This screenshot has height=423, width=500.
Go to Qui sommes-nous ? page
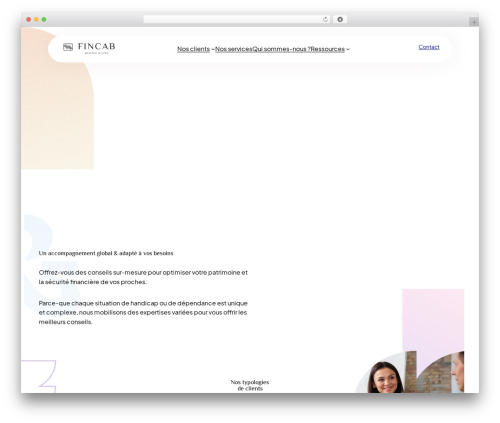[x=281, y=49]
